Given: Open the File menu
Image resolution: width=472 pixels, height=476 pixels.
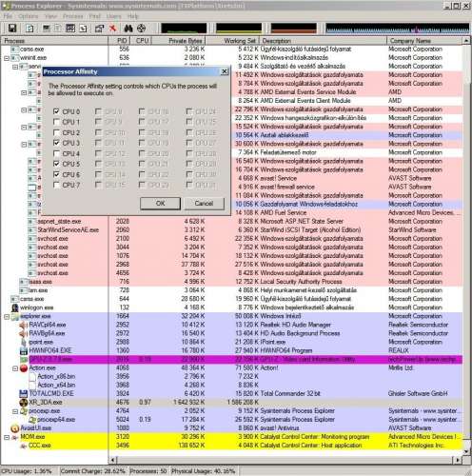Looking at the screenshot, I should [x=8, y=16].
